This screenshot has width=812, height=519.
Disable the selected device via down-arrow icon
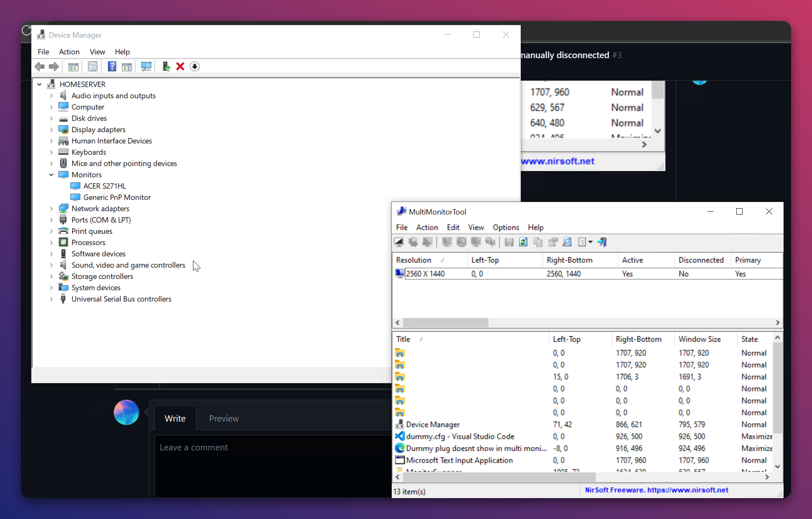(195, 66)
